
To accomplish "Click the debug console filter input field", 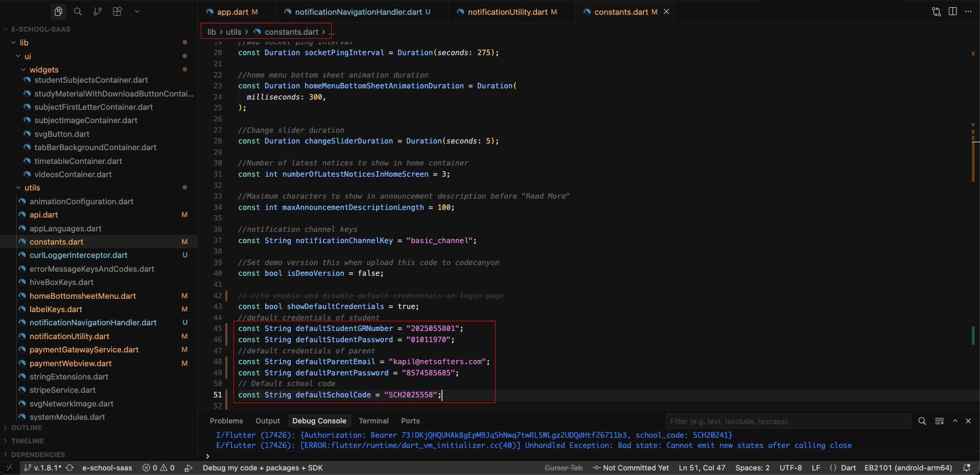I will [788, 421].
